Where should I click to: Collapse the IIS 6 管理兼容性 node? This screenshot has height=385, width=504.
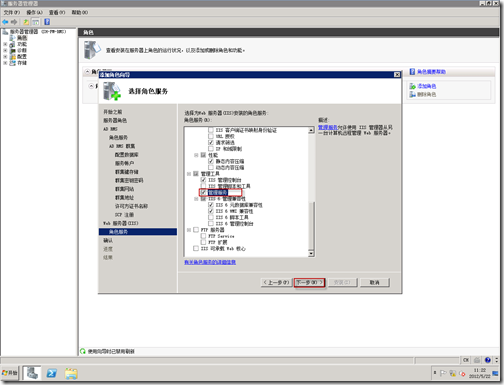click(196, 199)
